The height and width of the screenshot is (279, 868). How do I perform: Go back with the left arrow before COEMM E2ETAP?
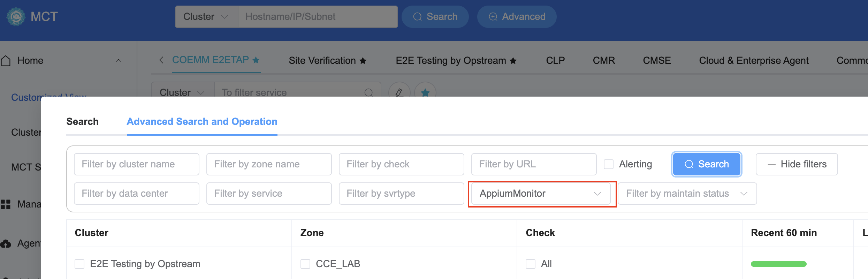(x=161, y=60)
